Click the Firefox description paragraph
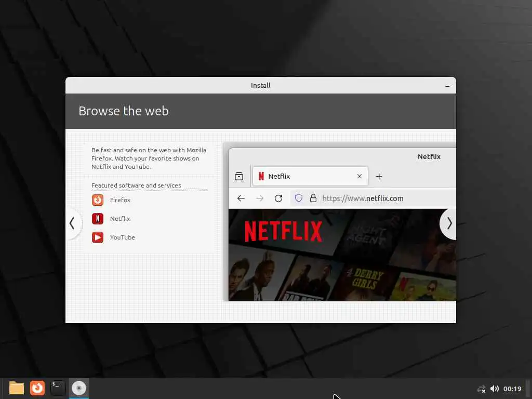The width and height of the screenshot is (532, 399). [149, 158]
